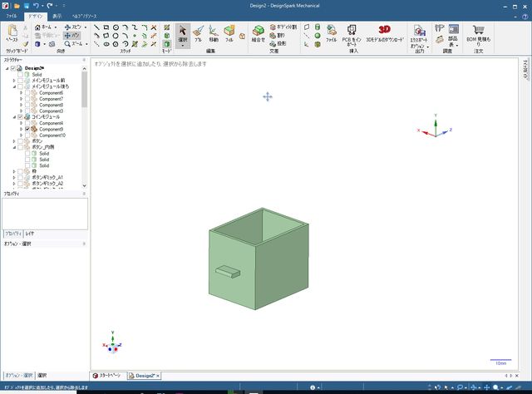The image size is (532, 394).
Task: Open 3Dモデルのダウンロード
Action: tap(384, 34)
